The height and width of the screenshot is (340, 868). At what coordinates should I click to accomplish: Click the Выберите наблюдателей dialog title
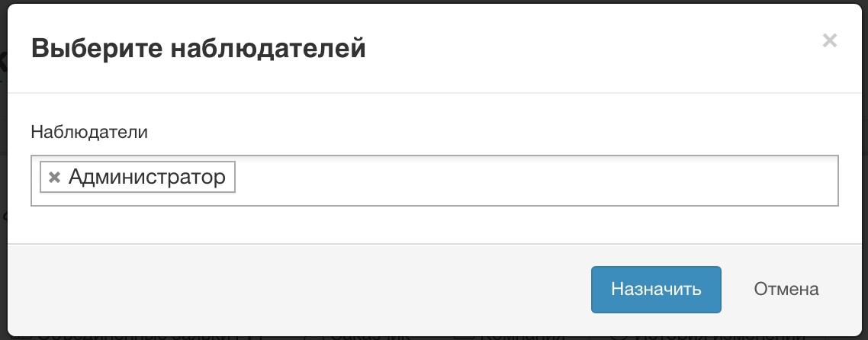(198, 49)
